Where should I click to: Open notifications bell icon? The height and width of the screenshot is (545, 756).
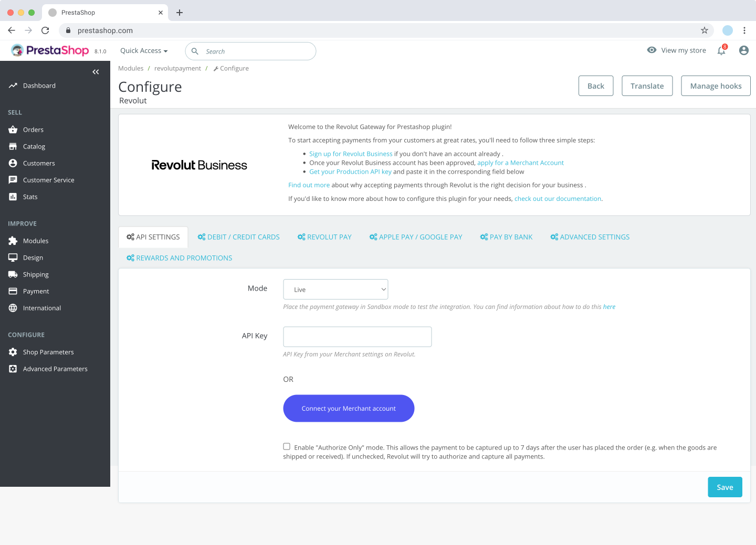721,50
